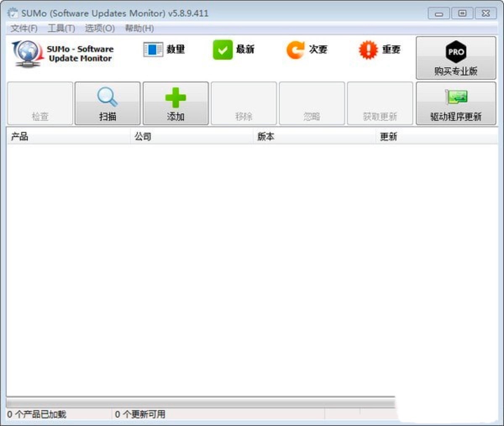Click the driver update card icon
504x426 pixels.
456,97
